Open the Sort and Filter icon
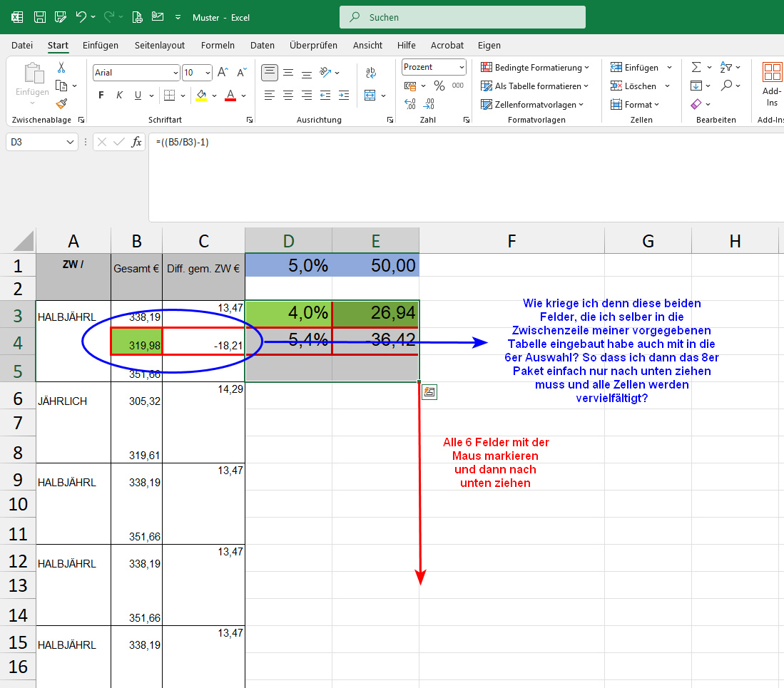 726,67
